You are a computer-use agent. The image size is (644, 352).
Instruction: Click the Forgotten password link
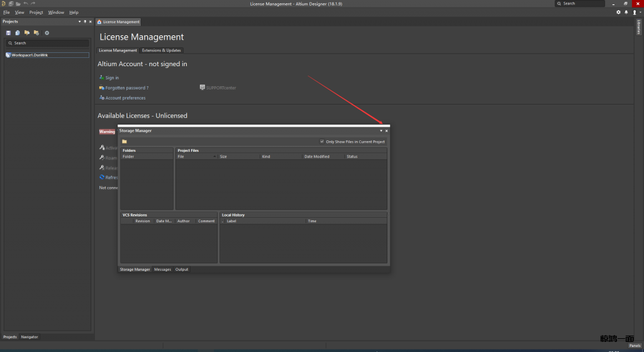tap(126, 88)
